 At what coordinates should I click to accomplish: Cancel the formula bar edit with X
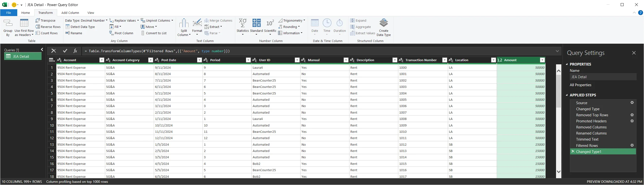pyautogui.click(x=53, y=51)
